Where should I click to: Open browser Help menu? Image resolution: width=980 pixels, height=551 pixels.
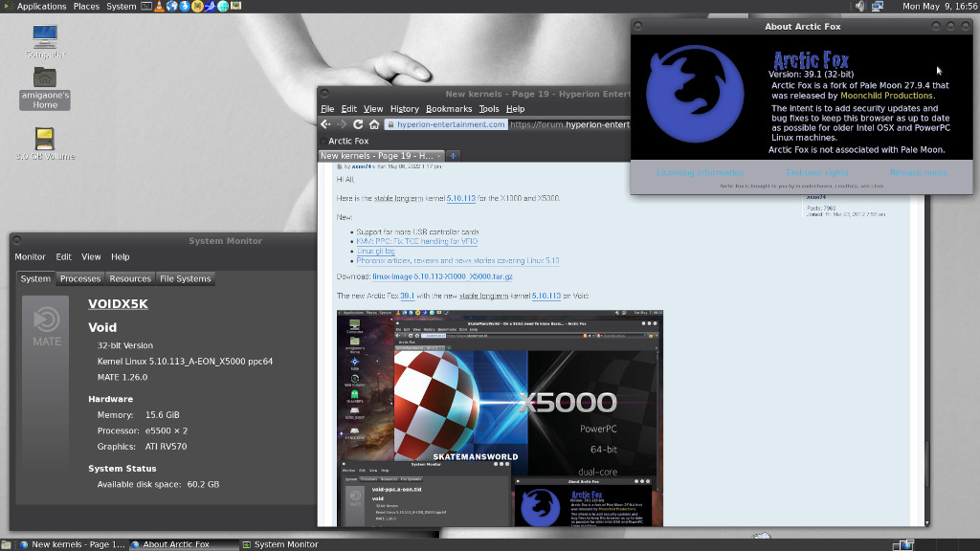pyautogui.click(x=515, y=109)
